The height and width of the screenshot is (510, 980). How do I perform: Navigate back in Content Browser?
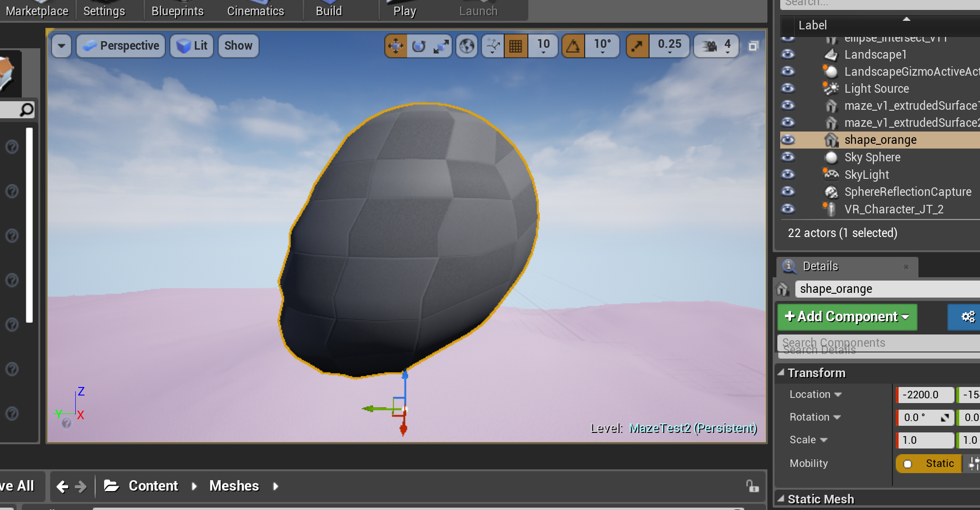pos(62,486)
